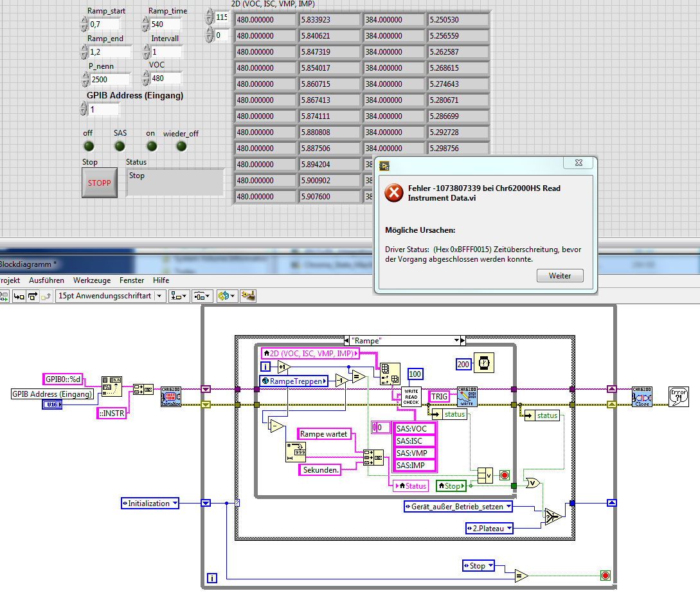Select the Increment (+1) node
This screenshot has width=700, height=600.
283,367
